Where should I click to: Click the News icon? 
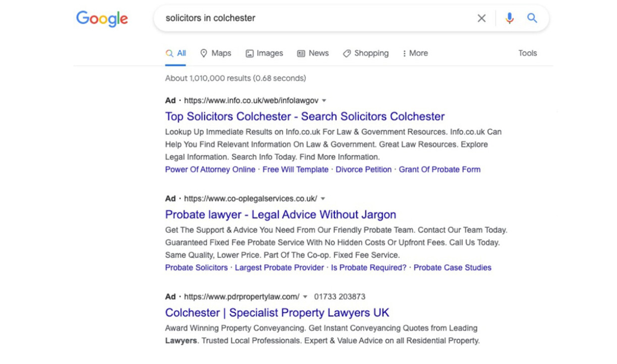click(300, 53)
